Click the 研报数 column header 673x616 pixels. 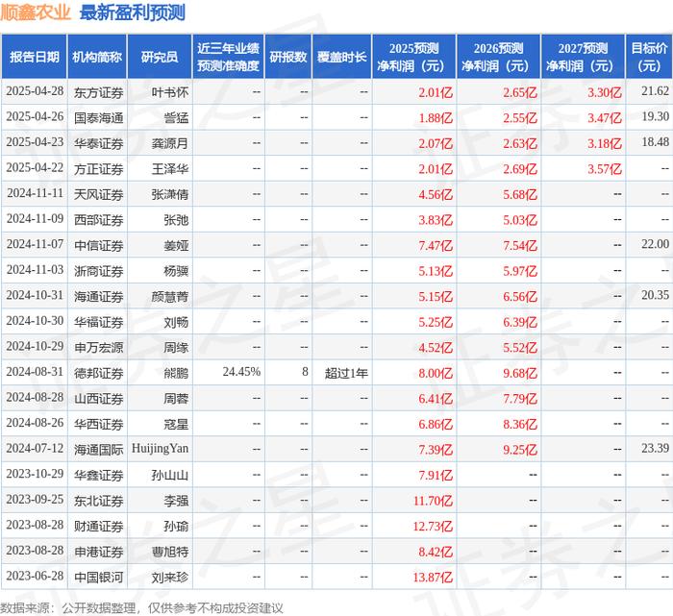(x=288, y=57)
